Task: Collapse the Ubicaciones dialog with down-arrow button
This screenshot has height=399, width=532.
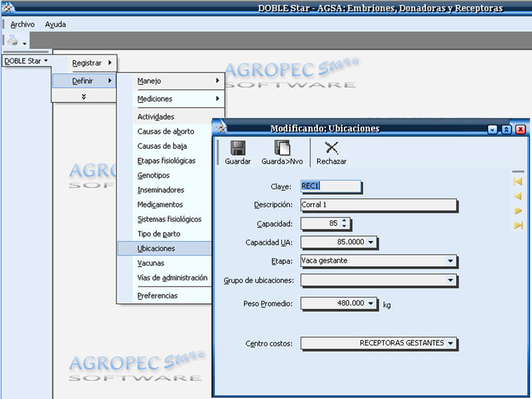Action: coord(492,129)
